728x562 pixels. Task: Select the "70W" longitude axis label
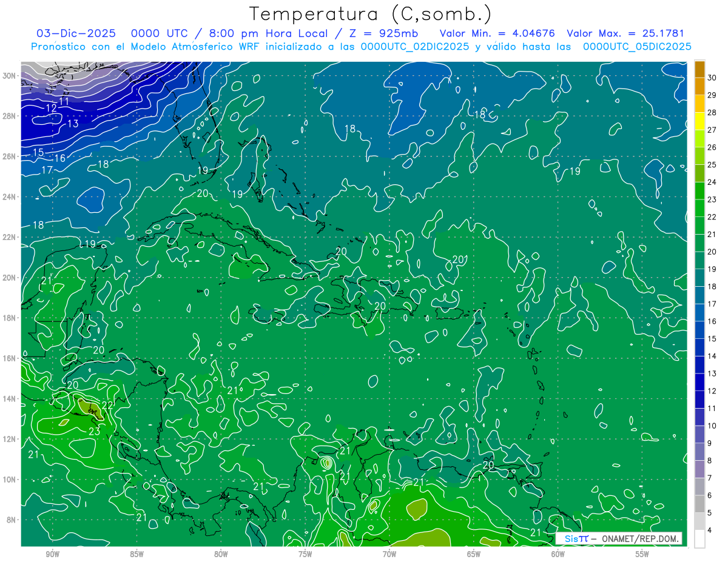[x=389, y=554]
